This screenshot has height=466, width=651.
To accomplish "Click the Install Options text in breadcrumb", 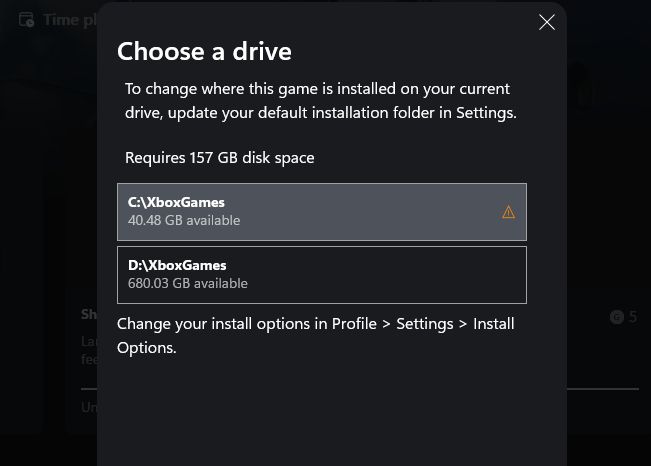I will 316,336.
